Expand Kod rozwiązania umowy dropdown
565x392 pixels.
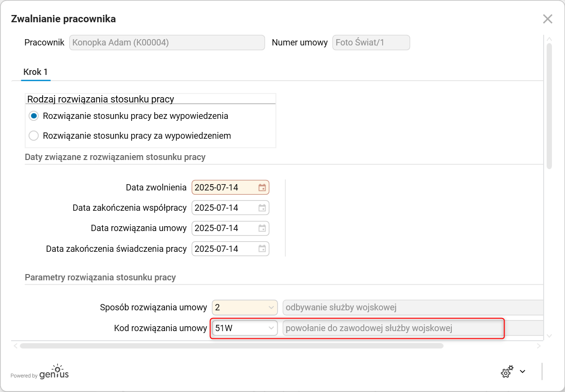pyautogui.click(x=271, y=328)
